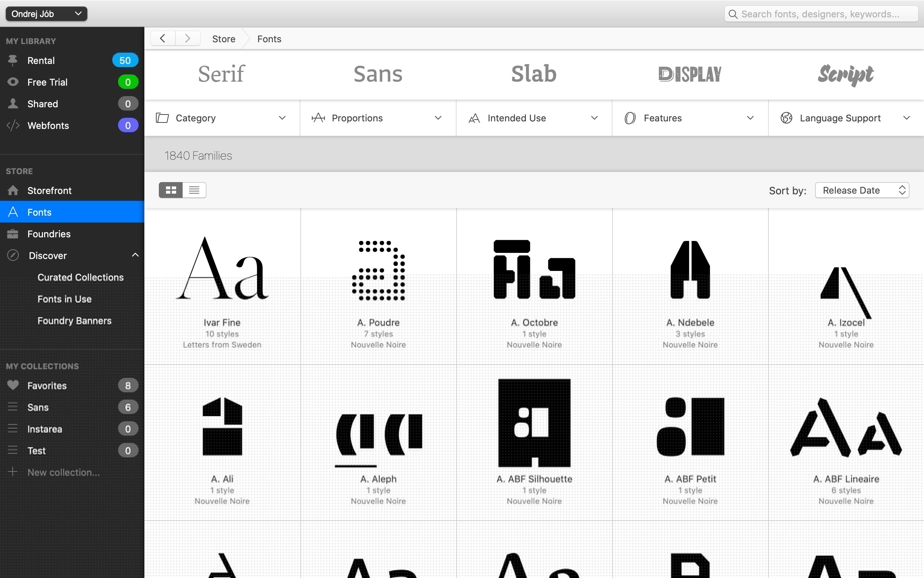The width and height of the screenshot is (924, 578).
Task: Select the Serif category tab
Action: tap(222, 73)
